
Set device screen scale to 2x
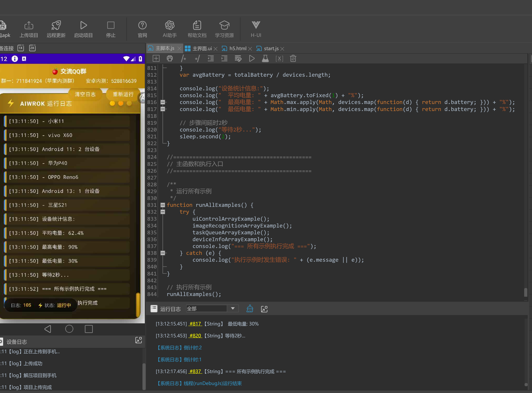[32, 48]
